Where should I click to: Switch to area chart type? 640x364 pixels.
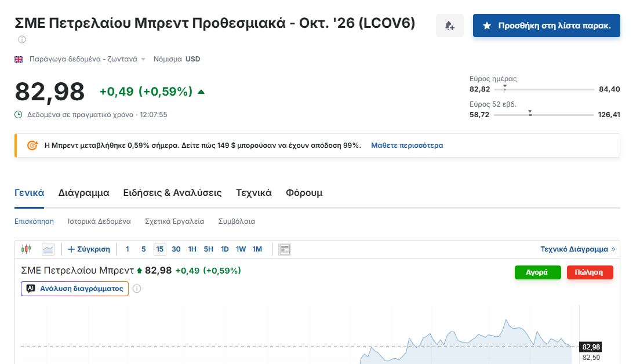(48, 249)
